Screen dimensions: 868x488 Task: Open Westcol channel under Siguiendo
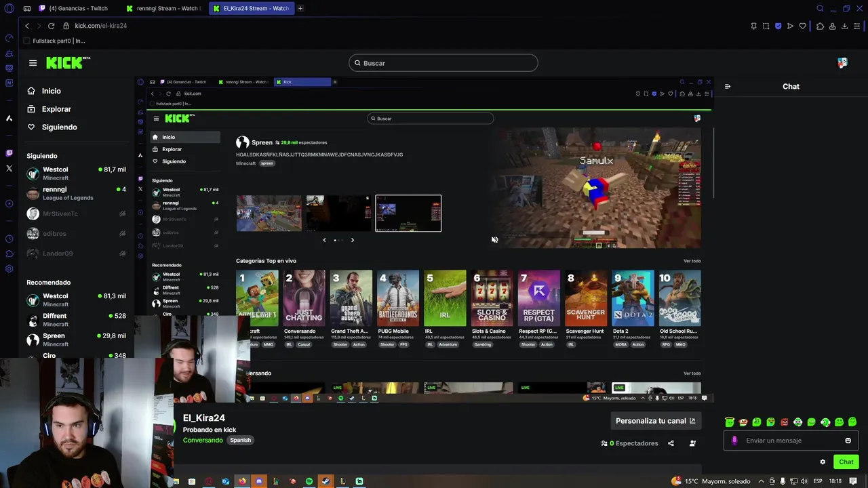tap(76, 174)
